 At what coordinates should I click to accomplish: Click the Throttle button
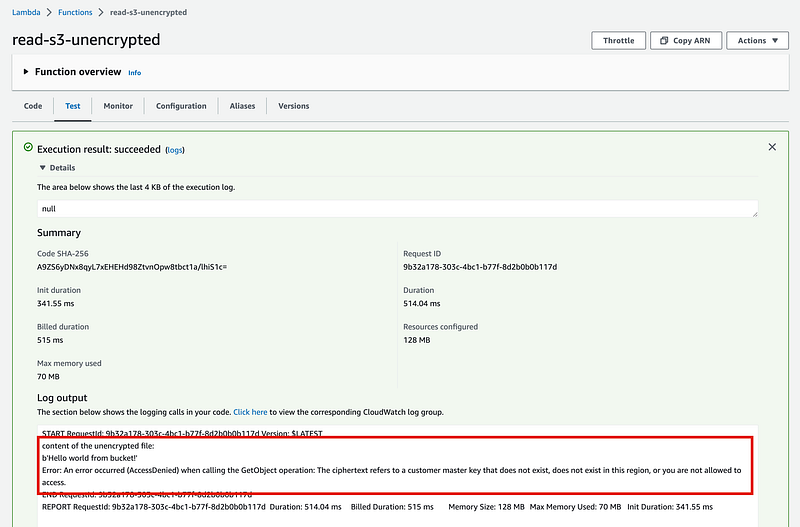point(618,40)
